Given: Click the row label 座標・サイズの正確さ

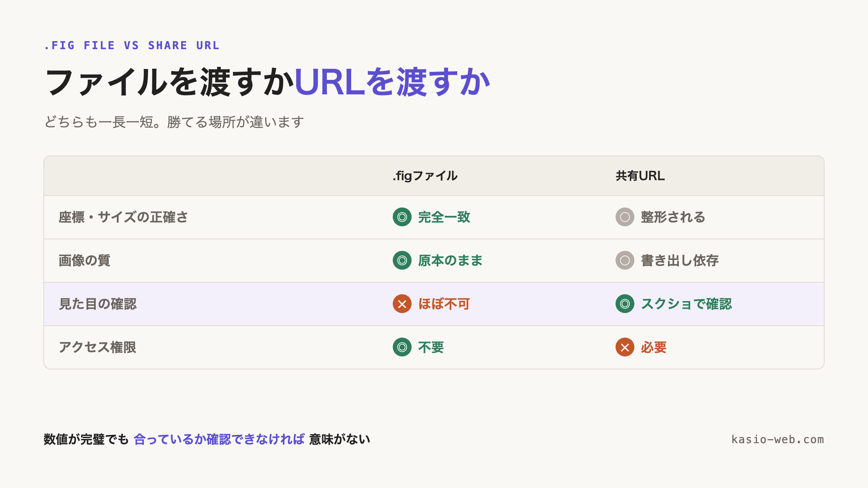Looking at the screenshot, I should 123,217.
